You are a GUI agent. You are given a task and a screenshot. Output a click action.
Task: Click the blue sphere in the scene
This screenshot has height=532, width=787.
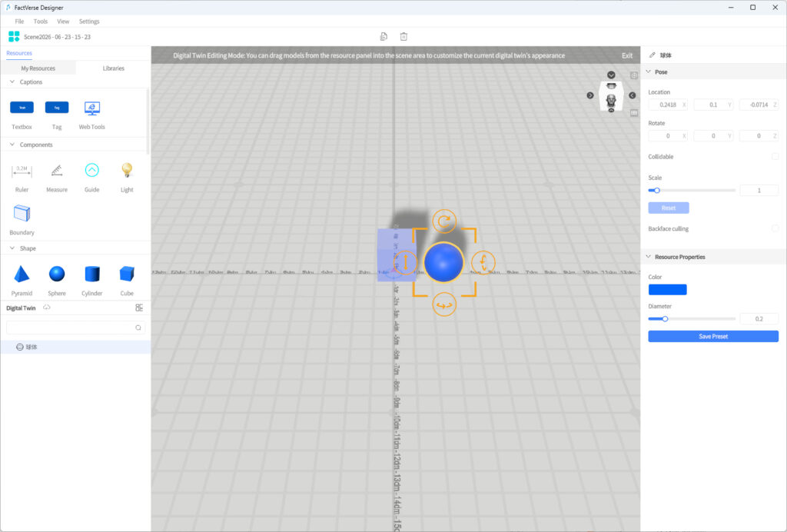(443, 262)
